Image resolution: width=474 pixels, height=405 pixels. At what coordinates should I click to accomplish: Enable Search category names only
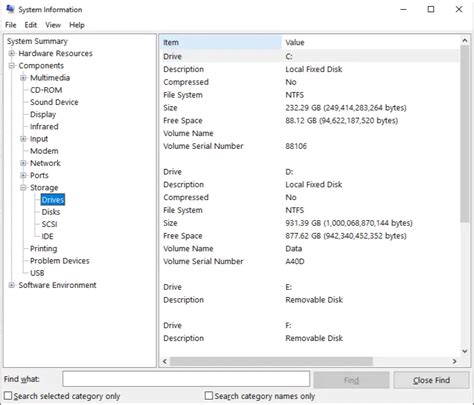point(209,396)
